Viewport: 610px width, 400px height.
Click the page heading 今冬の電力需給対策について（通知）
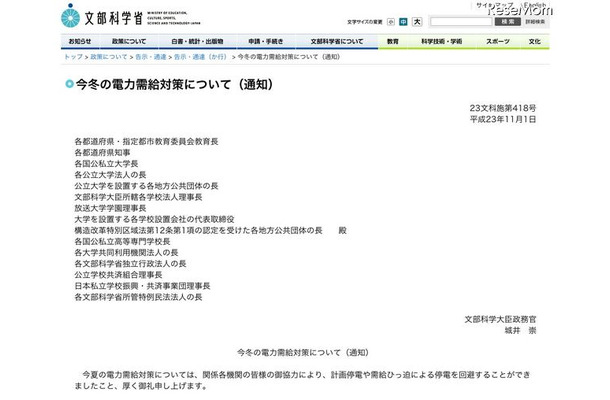pyautogui.click(x=175, y=84)
